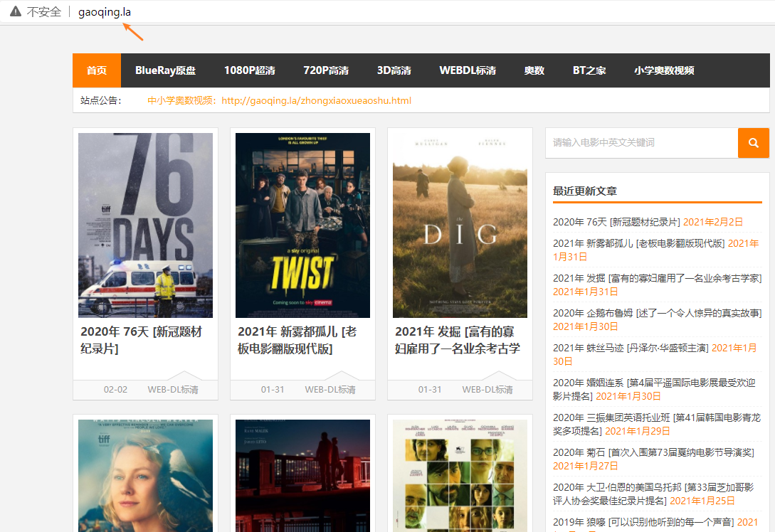Open the 首页 home tab
This screenshot has height=532, width=775.
(x=97, y=70)
